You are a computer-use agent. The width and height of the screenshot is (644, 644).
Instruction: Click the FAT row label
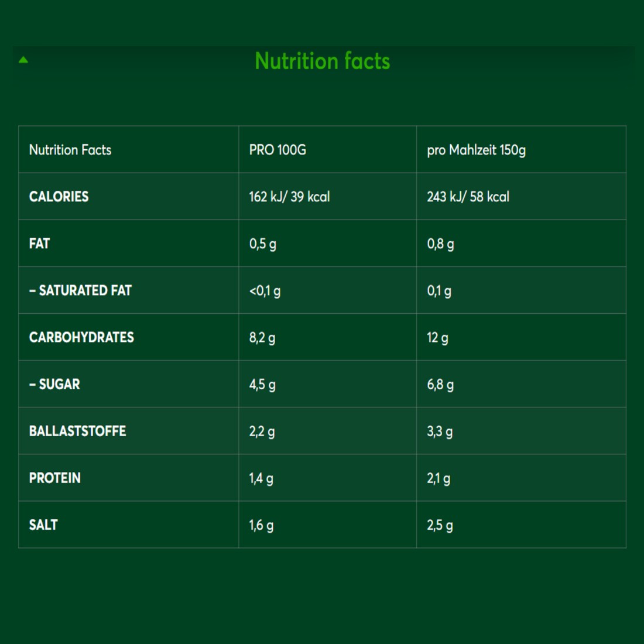(40, 244)
